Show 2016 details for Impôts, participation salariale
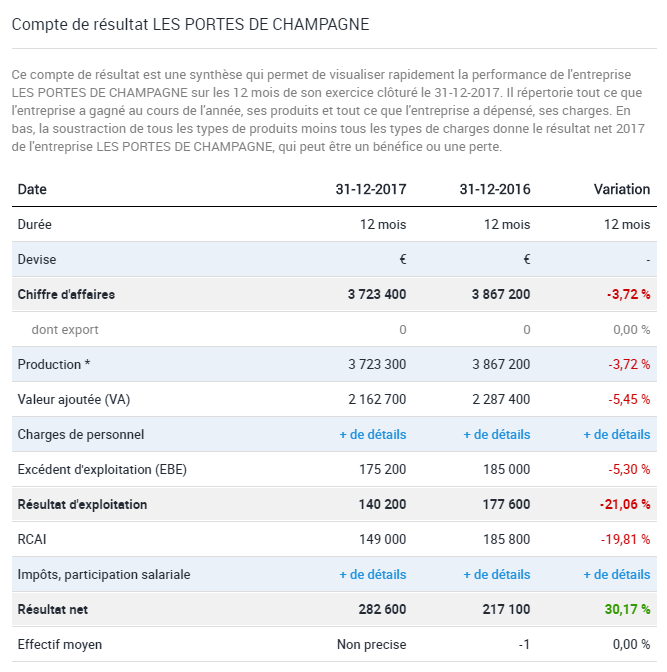The width and height of the screenshot is (667, 672). tap(496, 574)
